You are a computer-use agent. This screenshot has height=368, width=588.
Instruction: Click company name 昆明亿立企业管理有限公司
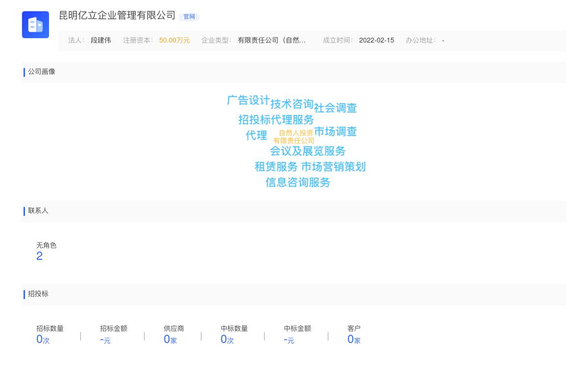coord(117,16)
